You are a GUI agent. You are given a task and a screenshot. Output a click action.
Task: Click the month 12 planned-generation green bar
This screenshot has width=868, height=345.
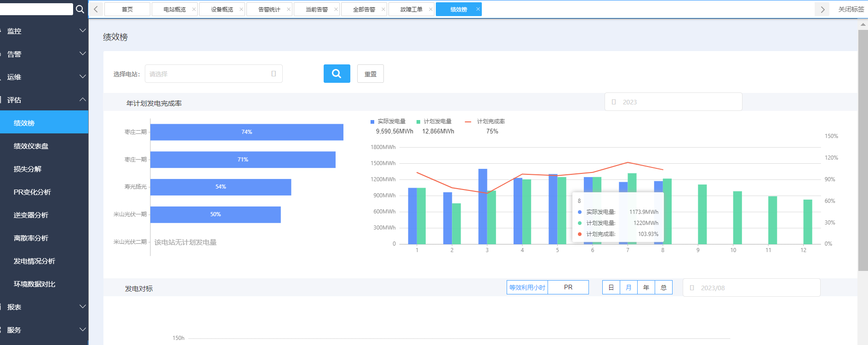pos(808,222)
